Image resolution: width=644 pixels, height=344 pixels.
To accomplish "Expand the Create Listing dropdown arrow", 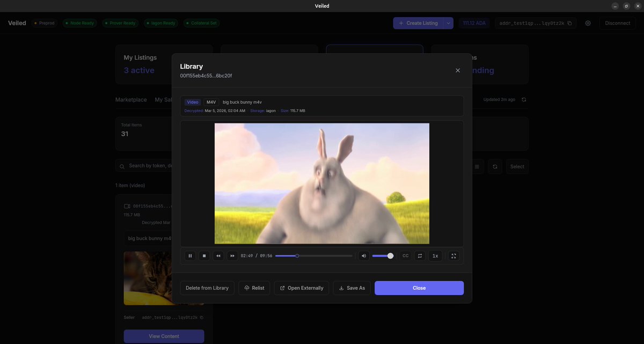I will [449, 23].
